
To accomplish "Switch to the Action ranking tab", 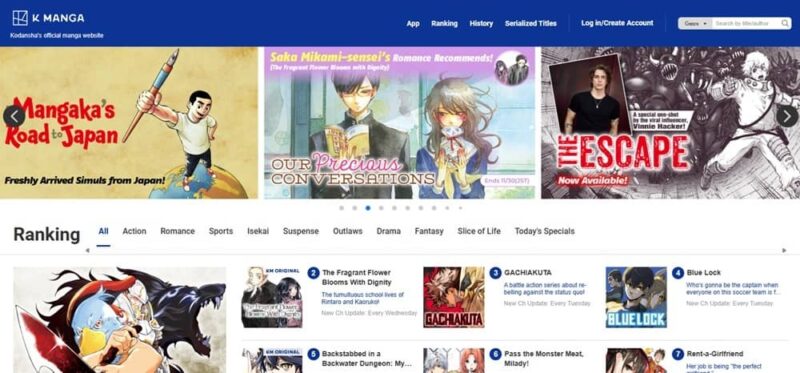I will tap(134, 231).
